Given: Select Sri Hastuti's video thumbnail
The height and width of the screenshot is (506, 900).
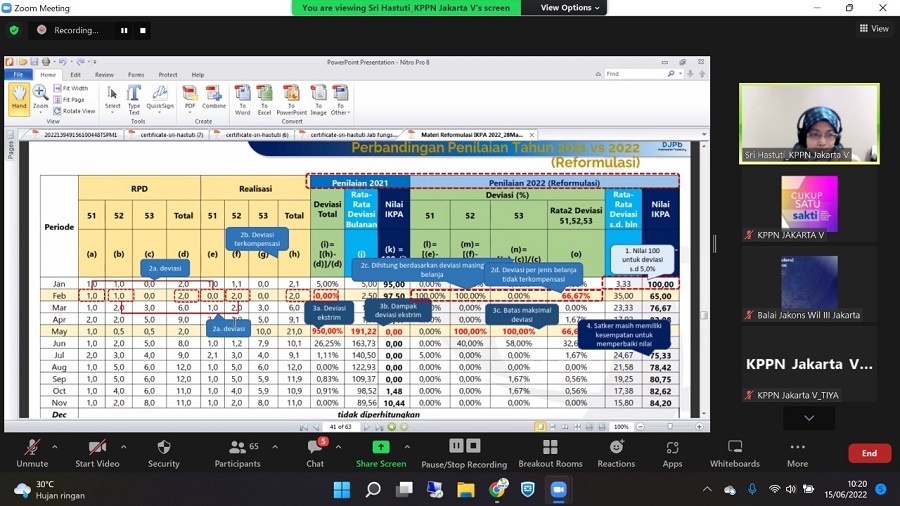Looking at the screenshot, I should 809,123.
